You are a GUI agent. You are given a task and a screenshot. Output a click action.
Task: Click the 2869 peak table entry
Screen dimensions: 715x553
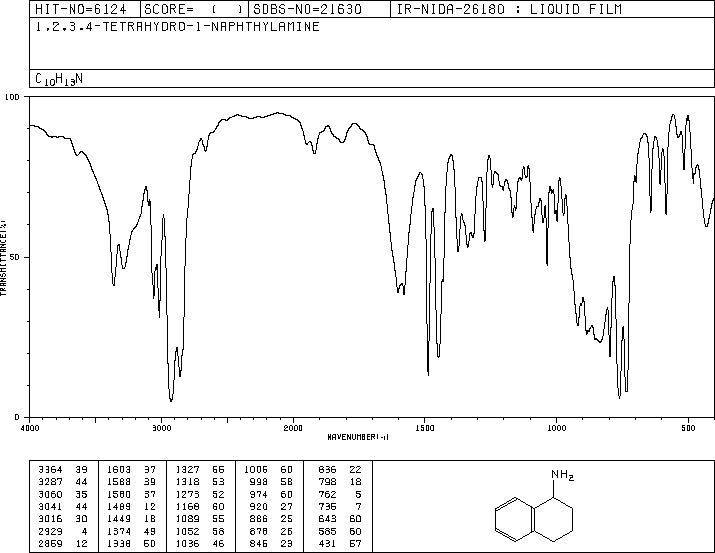[x=63, y=543]
